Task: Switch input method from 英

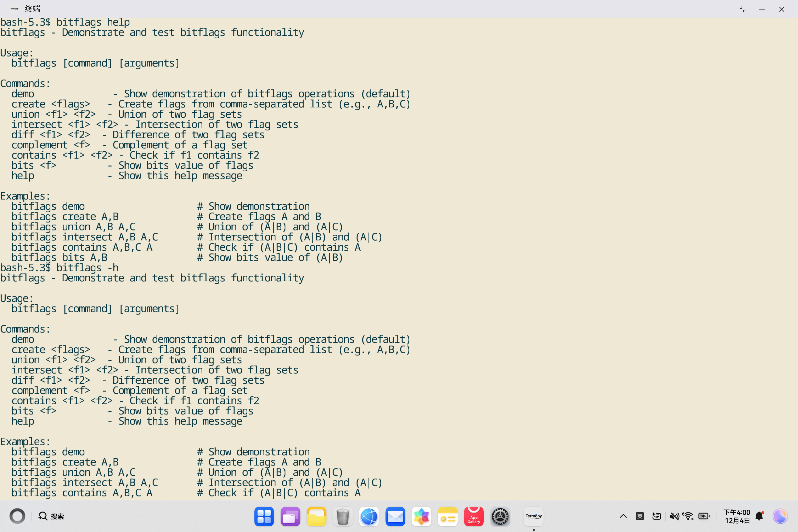Action: (x=640, y=516)
